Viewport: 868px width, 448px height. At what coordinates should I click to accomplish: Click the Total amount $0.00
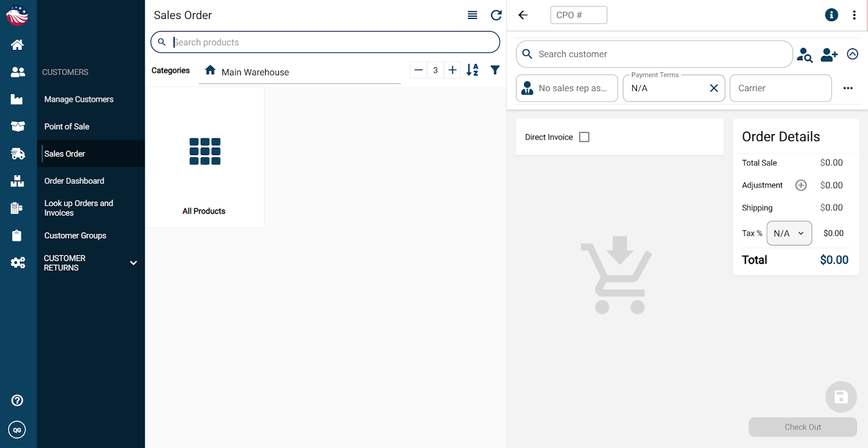pyautogui.click(x=834, y=260)
